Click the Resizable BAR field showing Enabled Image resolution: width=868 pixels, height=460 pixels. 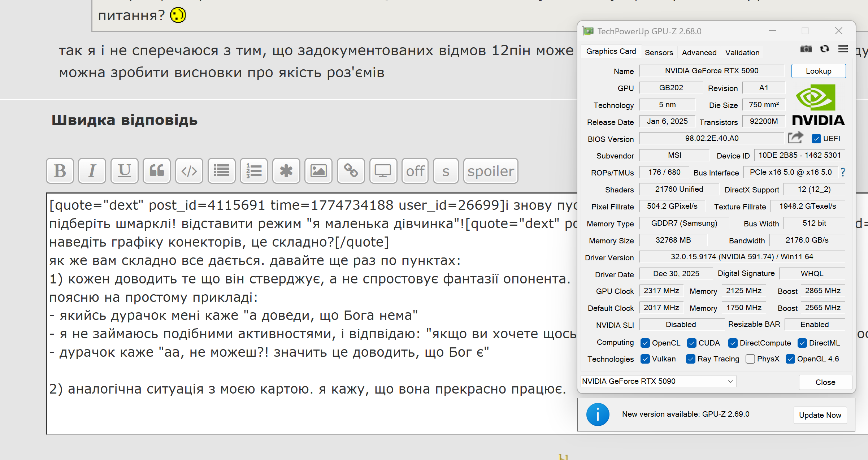[815, 325]
